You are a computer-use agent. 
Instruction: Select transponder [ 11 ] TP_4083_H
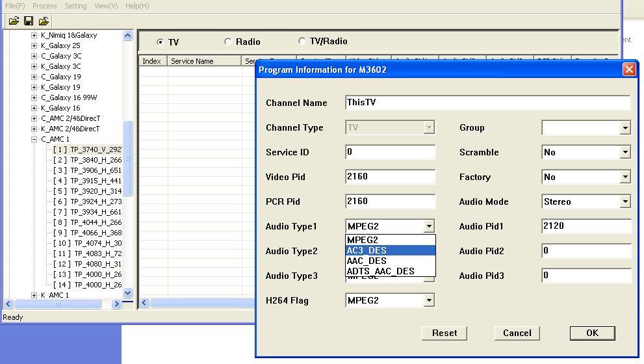87,253
